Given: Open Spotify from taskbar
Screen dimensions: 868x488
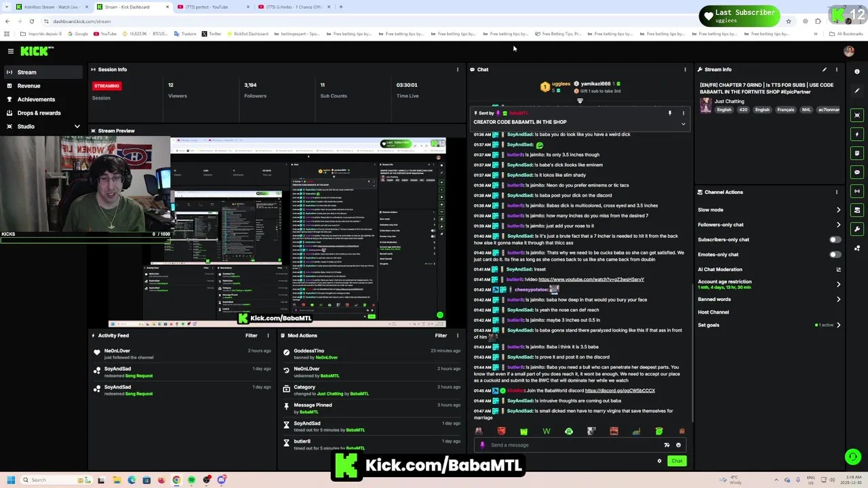Looking at the screenshot, I should [x=191, y=480].
